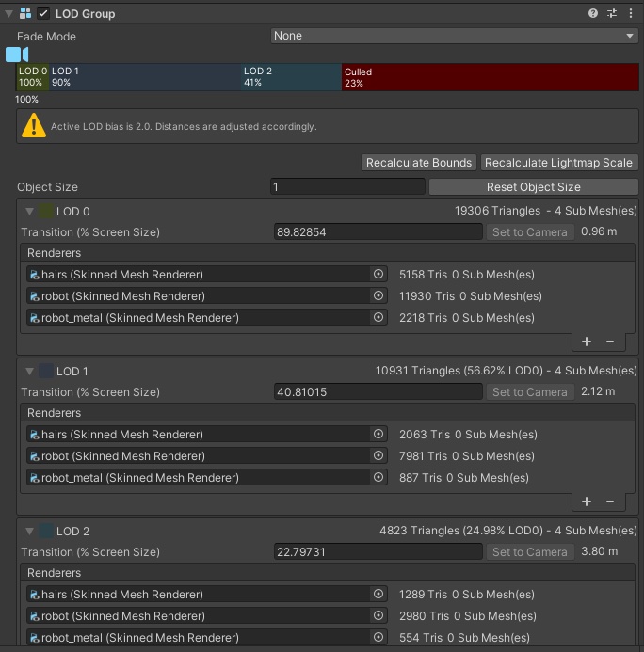Viewport: 644px width, 652px height.
Task: Pick object for LOD 2 robot_metal renderer
Action: click(378, 638)
